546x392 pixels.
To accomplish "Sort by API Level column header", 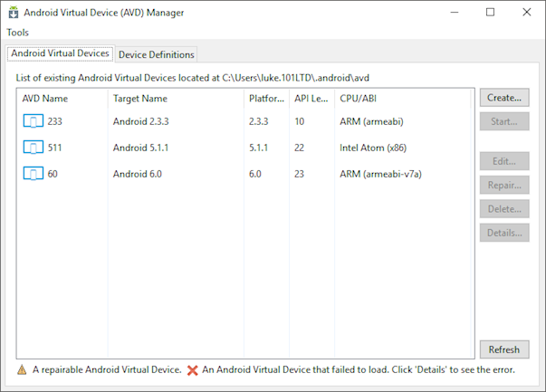I will 312,99.
